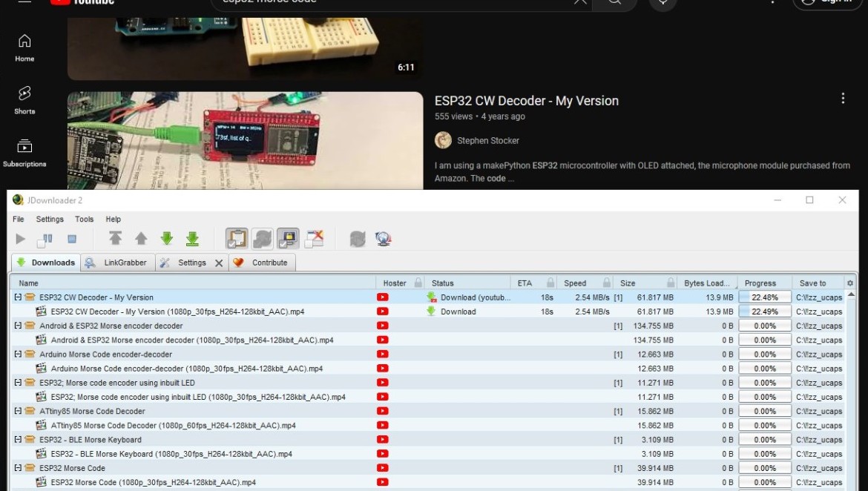Viewport: 868px width, 491px height.
Task: Select the Downloads tab
Action: [x=46, y=263]
